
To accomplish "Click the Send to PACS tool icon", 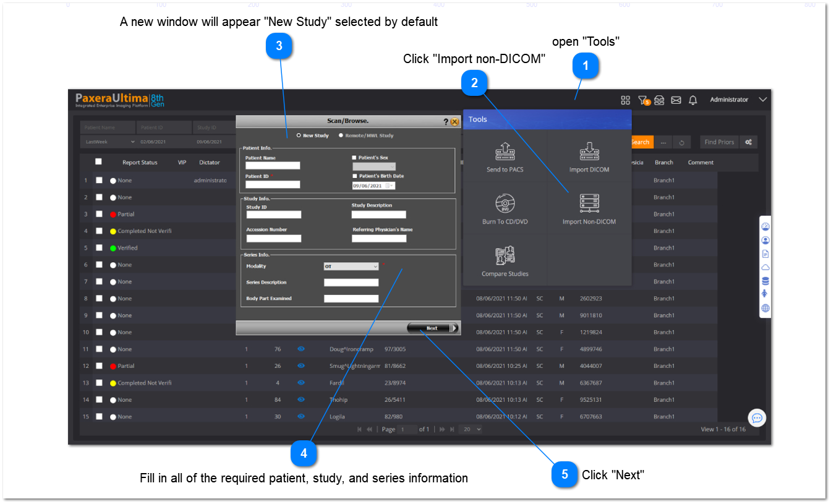I will coord(505,152).
